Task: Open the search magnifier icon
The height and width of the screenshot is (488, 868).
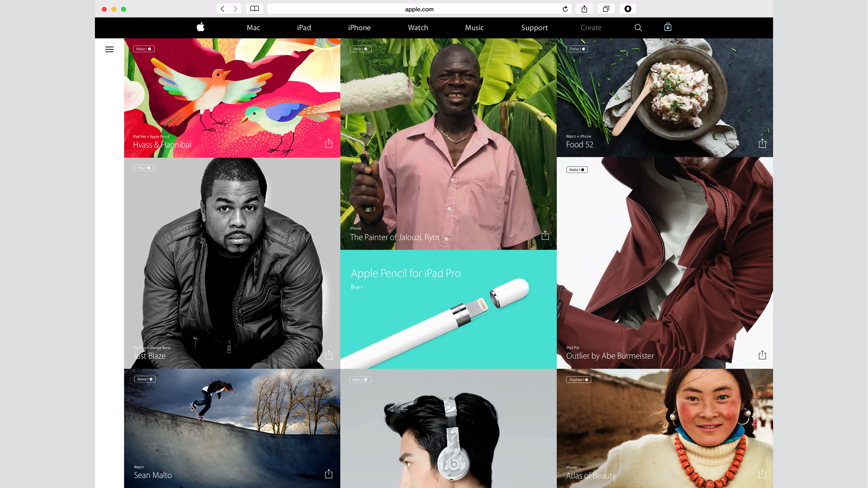Action: coord(638,28)
